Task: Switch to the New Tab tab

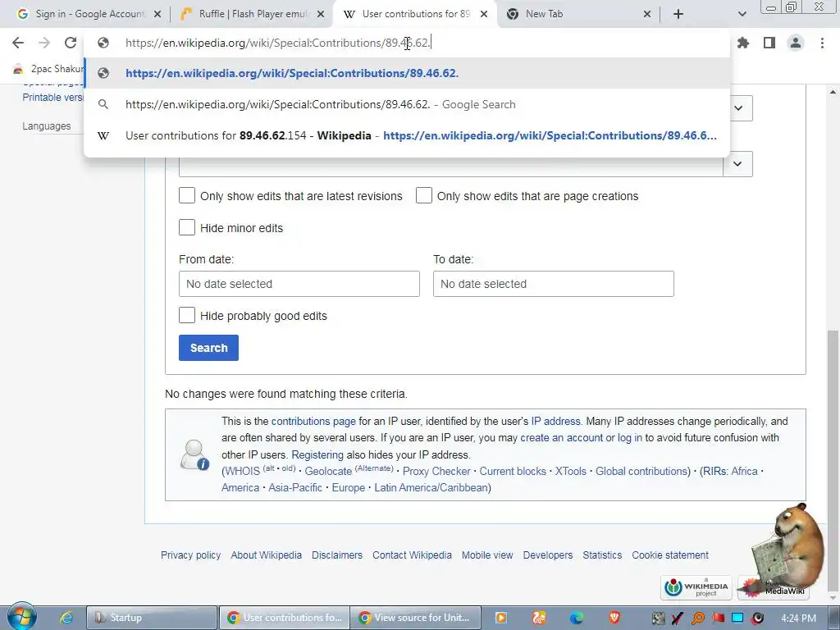Action: pos(577,14)
